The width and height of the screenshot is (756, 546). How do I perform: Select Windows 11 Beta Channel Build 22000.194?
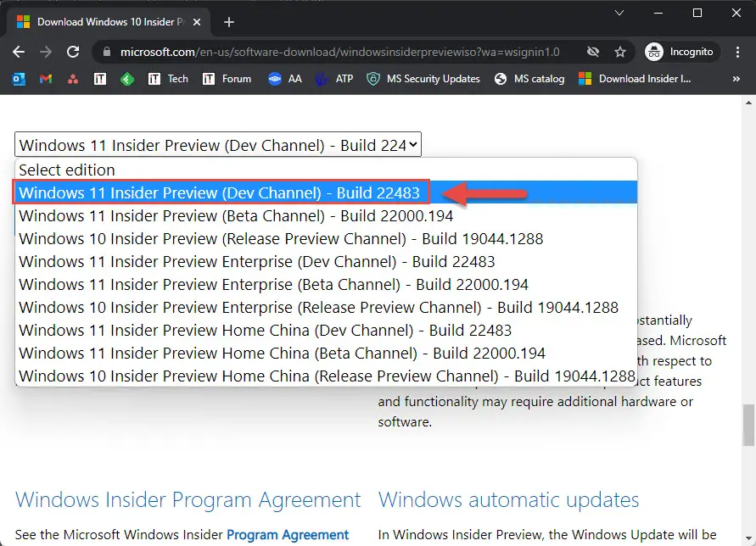[x=326, y=215]
